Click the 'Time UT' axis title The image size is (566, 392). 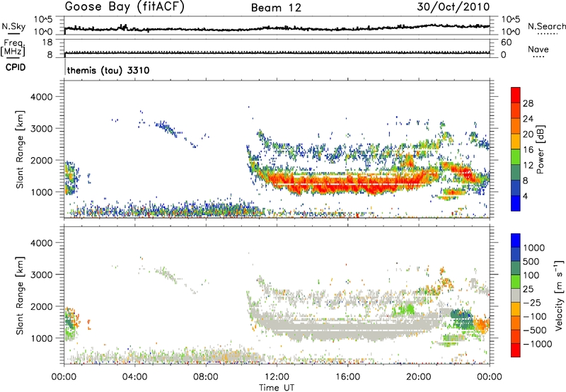click(x=277, y=388)
